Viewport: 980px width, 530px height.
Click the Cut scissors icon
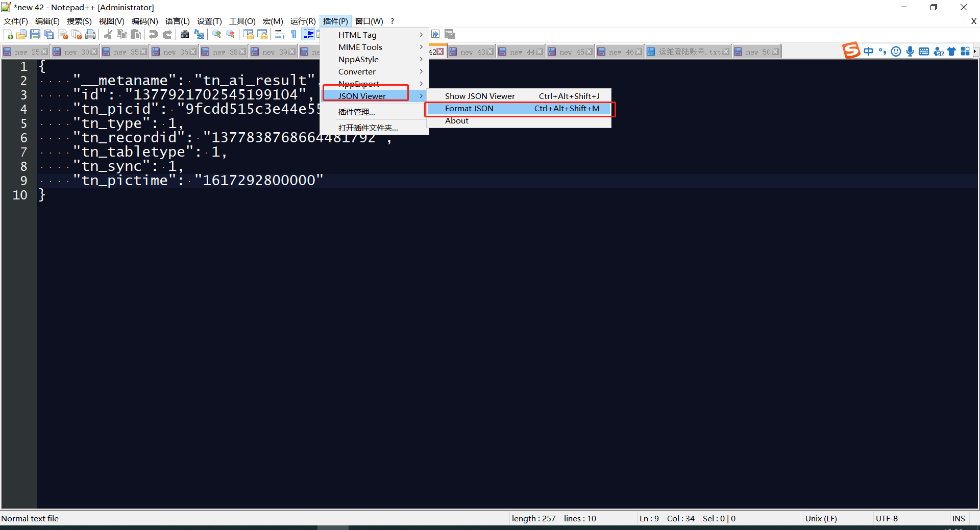pyautogui.click(x=108, y=34)
